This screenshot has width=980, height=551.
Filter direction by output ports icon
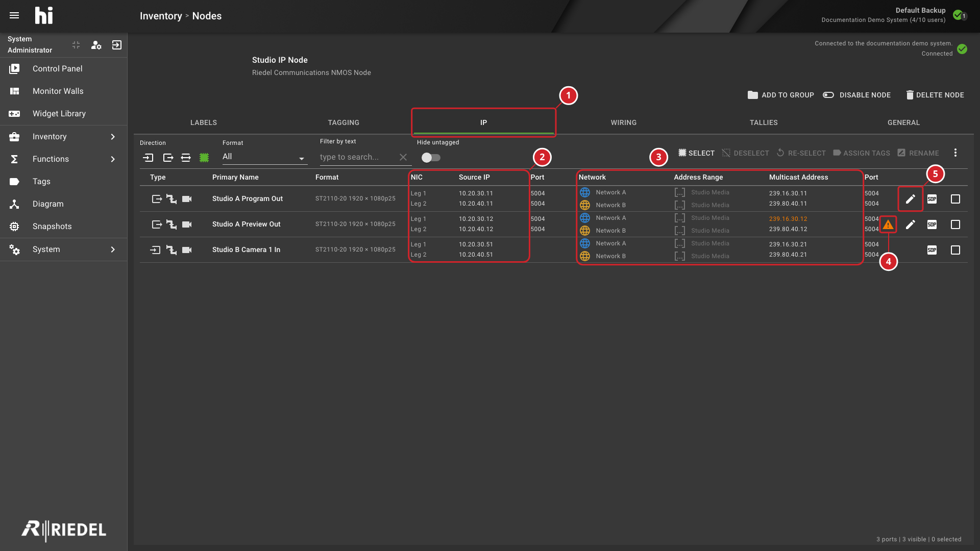(x=168, y=158)
